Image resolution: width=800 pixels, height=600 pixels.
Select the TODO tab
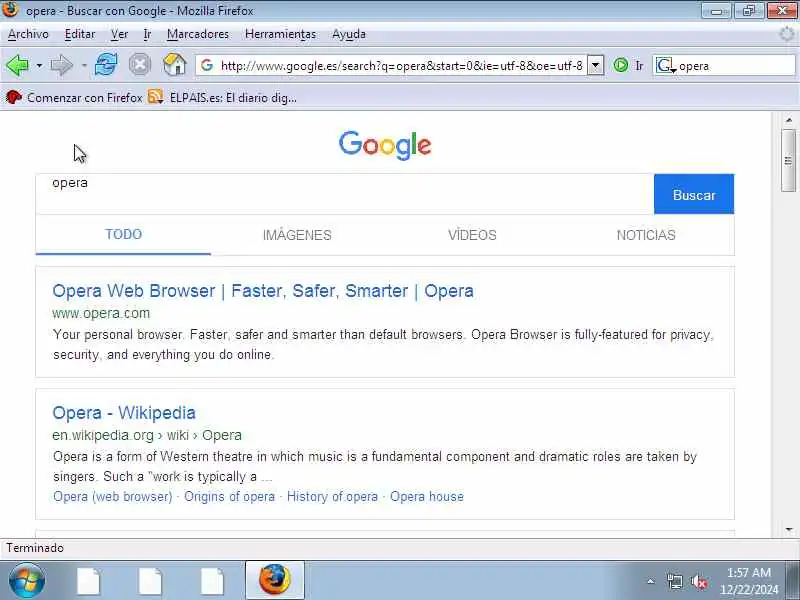123,235
